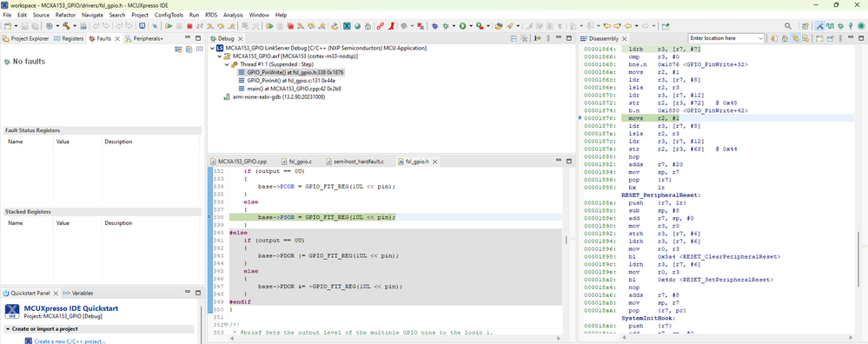Switch to the green waveform perspective icon
Image resolution: width=868 pixels, height=344 pixels.
pos(831,26)
